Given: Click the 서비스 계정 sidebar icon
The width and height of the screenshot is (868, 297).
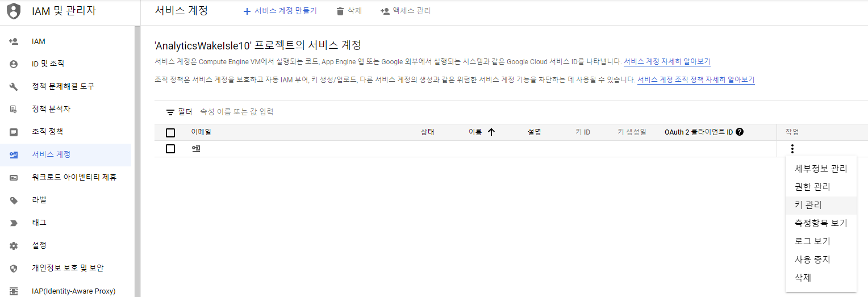Looking at the screenshot, I should point(14,154).
